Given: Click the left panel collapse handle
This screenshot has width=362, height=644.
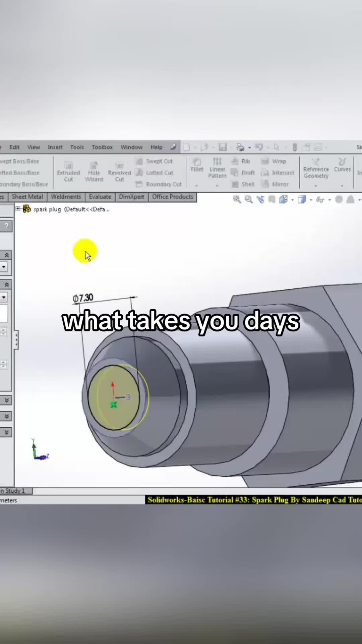Looking at the screenshot, I should (x=16, y=340).
